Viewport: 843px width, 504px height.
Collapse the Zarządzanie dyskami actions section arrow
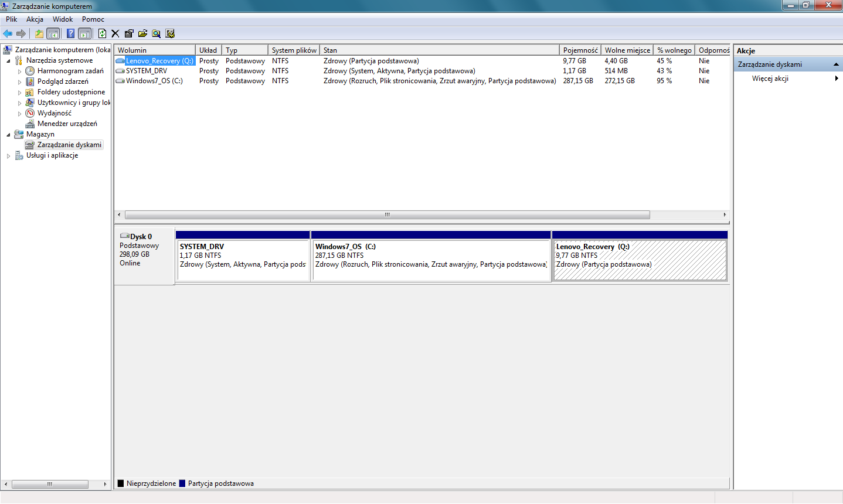coord(836,64)
